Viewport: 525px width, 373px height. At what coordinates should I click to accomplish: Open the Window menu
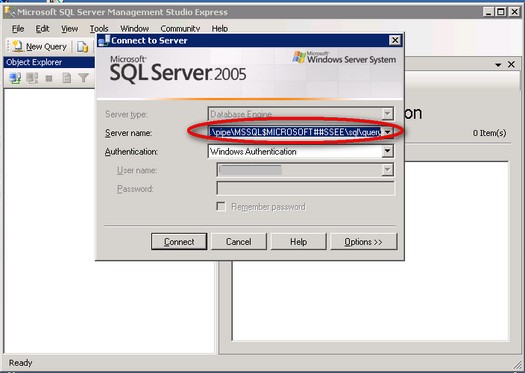click(134, 29)
